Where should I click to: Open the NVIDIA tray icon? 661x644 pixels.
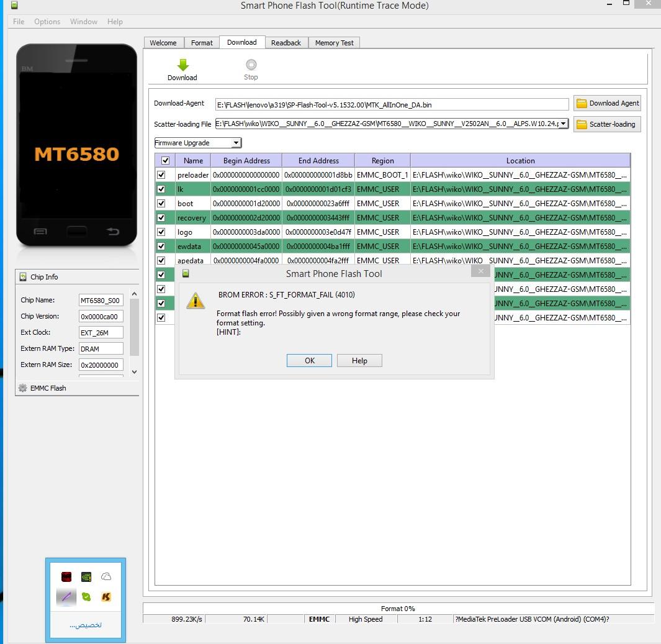86,576
